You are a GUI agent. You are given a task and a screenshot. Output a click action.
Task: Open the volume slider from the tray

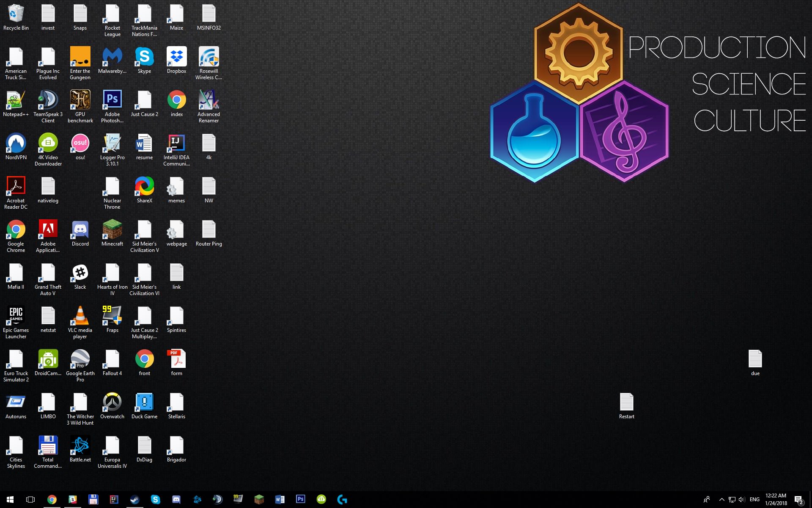(741, 500)
